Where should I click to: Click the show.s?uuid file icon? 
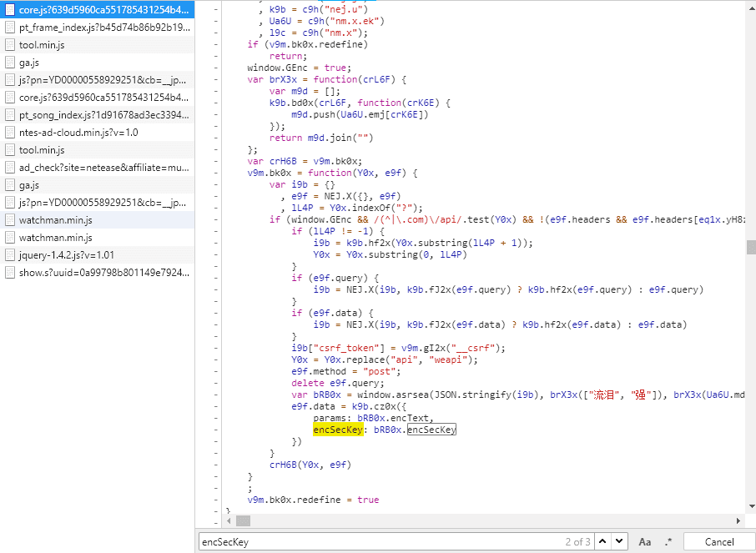(x=10, y=273)
